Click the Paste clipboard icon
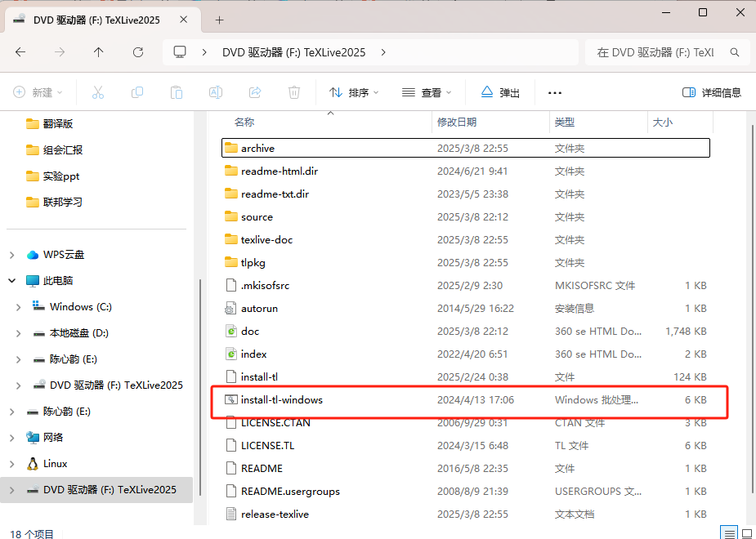The width and height of the screenshot is (756, 539). (x=177, y=92)
